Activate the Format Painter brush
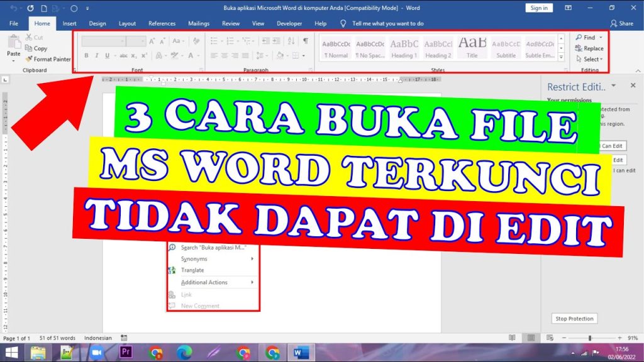This screenshot has height=362, width=644. click(48, 59)
